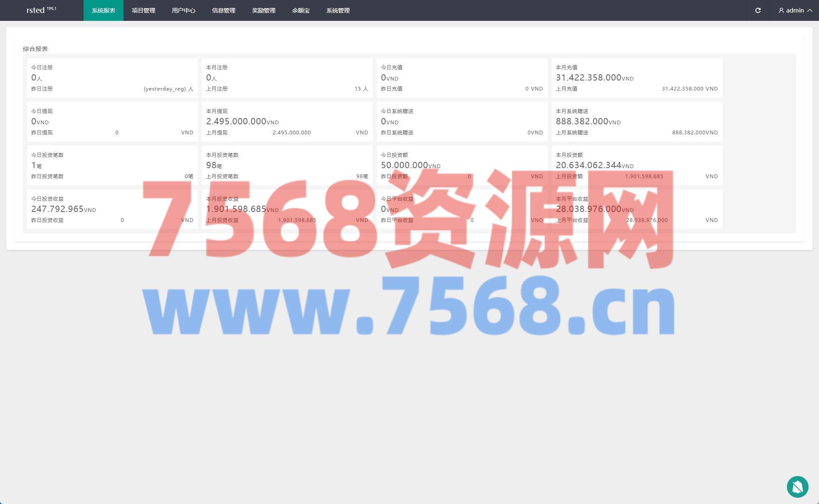The height and width of the screenshot is (504, 819).
Task: Open the 项目管理 menu
Action: coord(144,10)
